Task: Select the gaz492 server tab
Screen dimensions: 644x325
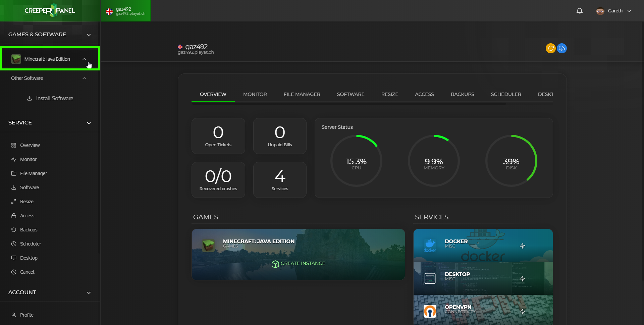Action: pos(126,11)
